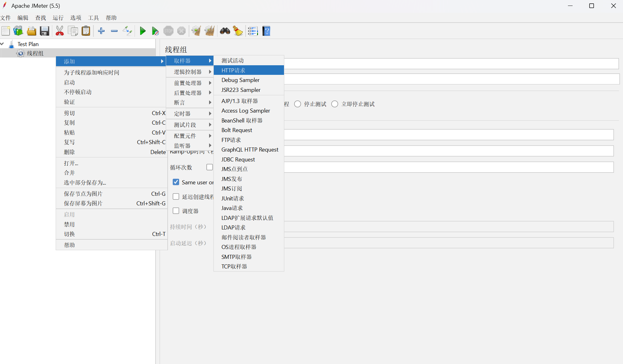Select Debug Sampler menu entry
Viewport: 623px width, 364px height.
pyautogui.click(x=240, y=80)
